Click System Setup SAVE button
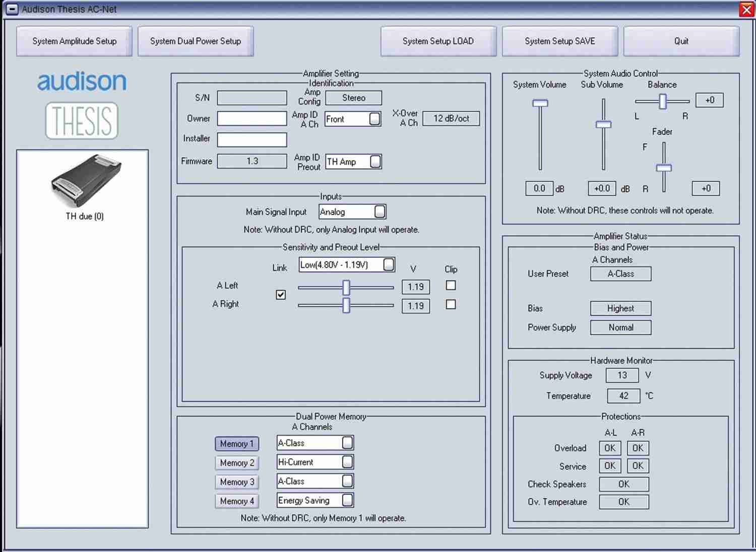756x552 pixels. coord(560,41)
